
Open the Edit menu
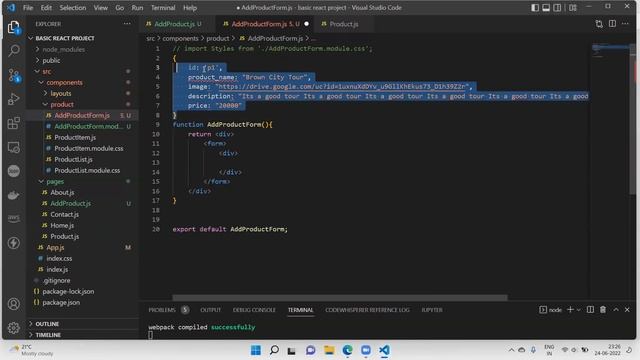(x=46, y=7)
